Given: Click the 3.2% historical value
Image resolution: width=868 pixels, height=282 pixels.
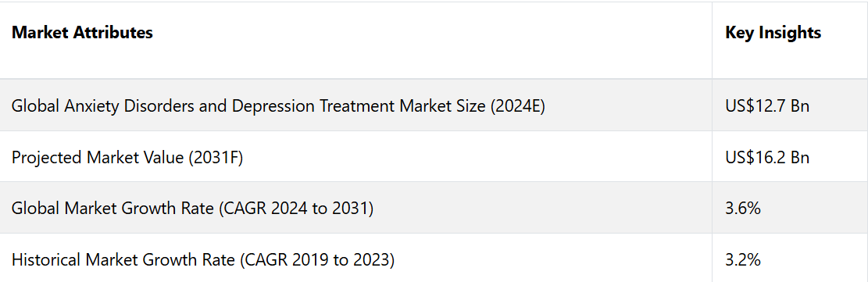Looking at the screenshot, I should point(743,259).
